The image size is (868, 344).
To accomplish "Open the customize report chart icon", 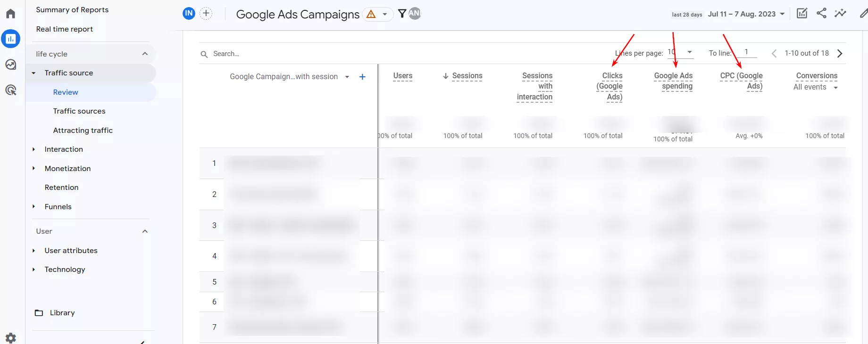I will coord(802,13).
